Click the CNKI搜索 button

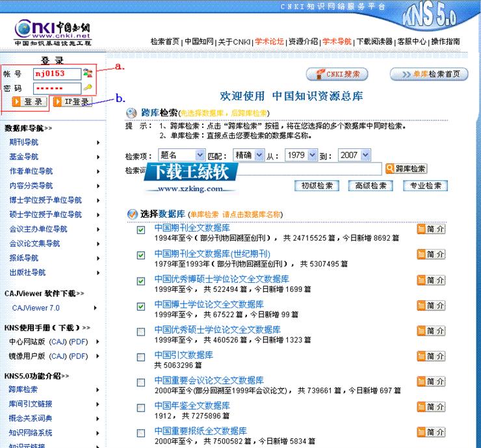point(337,74)
